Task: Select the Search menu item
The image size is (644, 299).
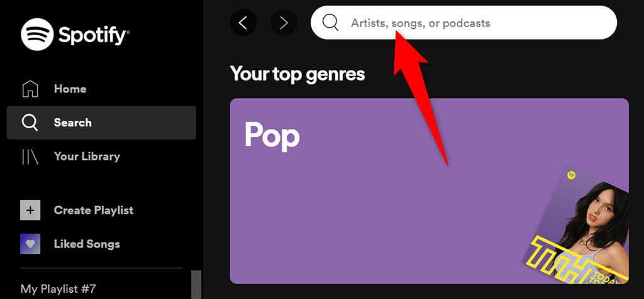Action: tap(72, 123)
